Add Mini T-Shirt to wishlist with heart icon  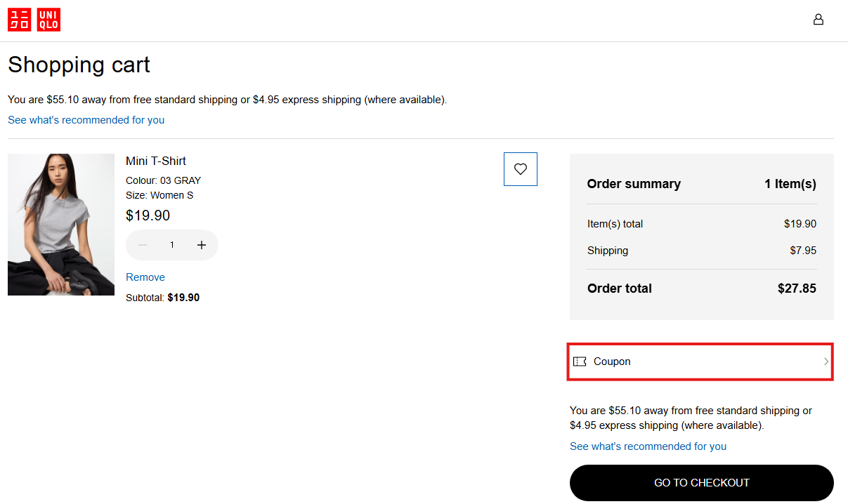[520, 169]
